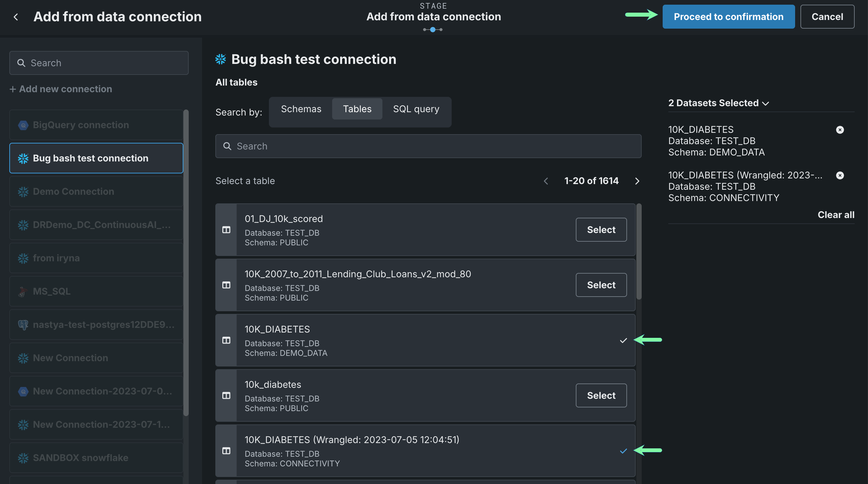This screenshot has width=868, height=484.
Task: Expand the 2 Datasets Selected dropdown
Action: tap(765, 104)
